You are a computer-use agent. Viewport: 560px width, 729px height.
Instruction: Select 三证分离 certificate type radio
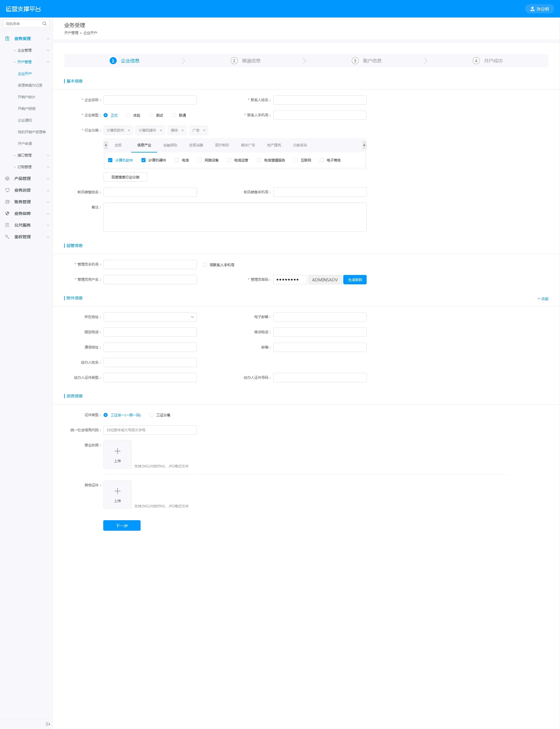coord(151,415)
